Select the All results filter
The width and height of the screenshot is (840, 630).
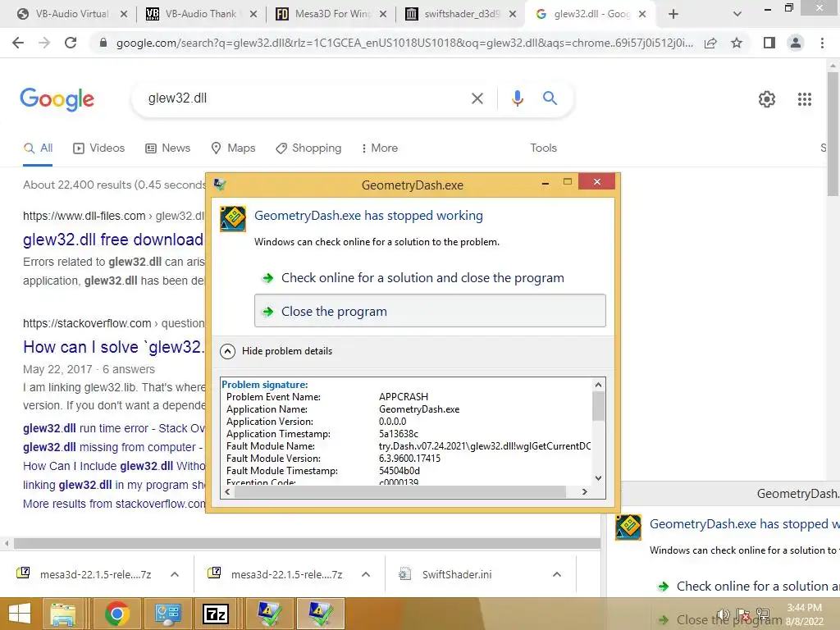point(38,148)
